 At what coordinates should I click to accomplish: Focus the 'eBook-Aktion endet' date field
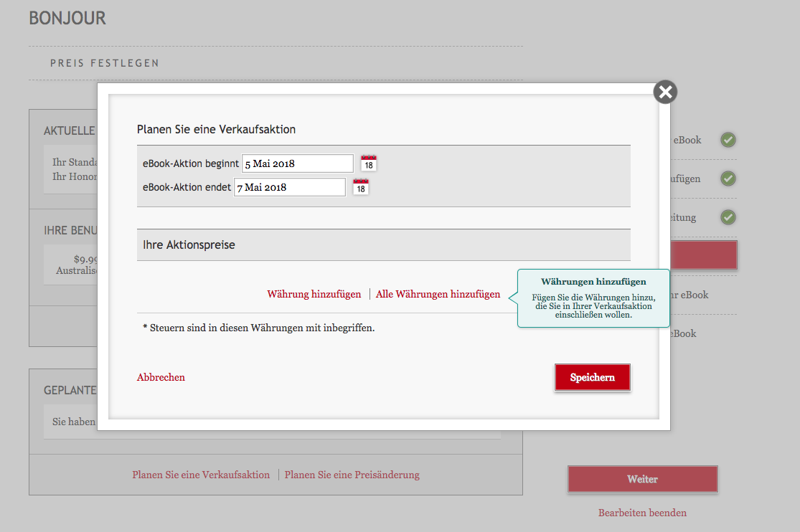289,187
